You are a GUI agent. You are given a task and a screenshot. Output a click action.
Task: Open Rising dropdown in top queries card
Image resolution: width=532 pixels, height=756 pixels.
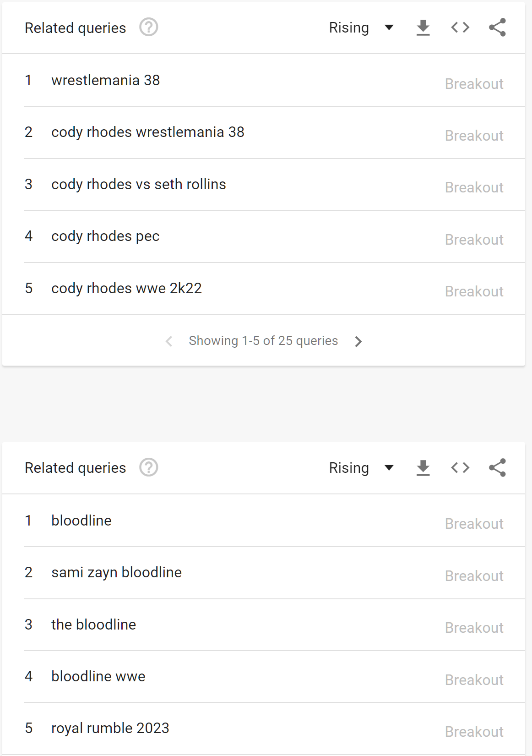click(361, 28)
